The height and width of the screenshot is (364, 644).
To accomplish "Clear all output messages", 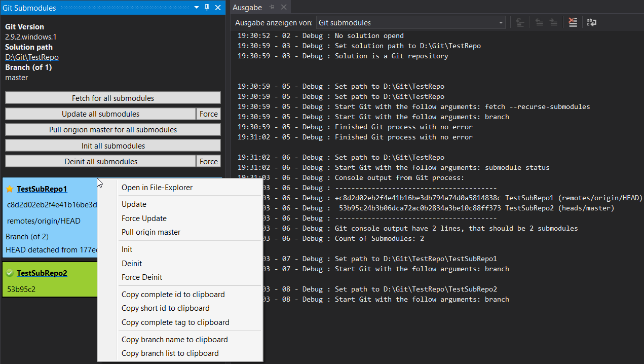I will coord(572,22).
